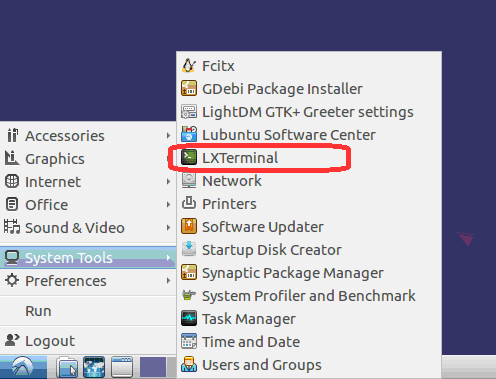Image resolution: width=496 pixels, height=379 pixels.
Task: Click the LightDM GTK+ Greeter settings icon
Action: pos(189,112)
